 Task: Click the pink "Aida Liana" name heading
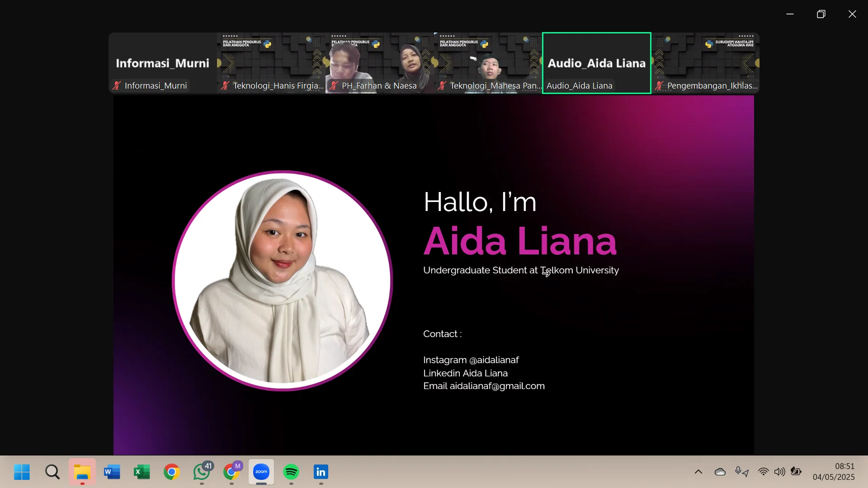[520, 241]
